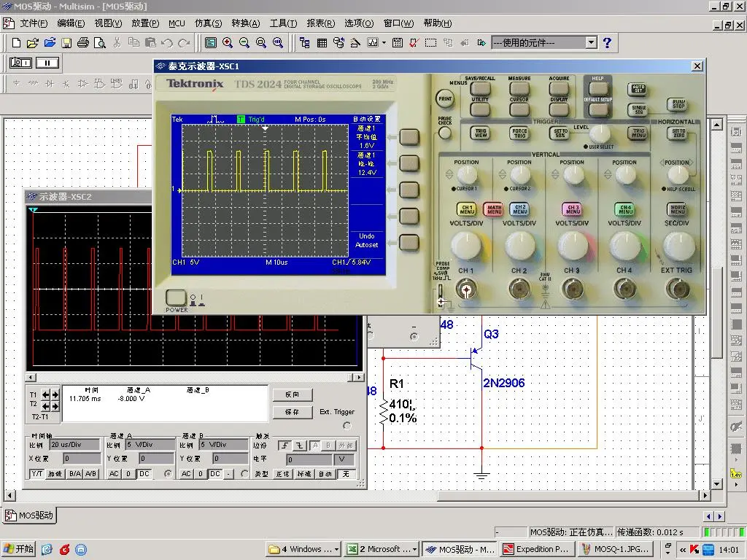Expand the '2 Microsoft' taskbar group dropdown
This screenshot has width=747, height=560.
414,549
